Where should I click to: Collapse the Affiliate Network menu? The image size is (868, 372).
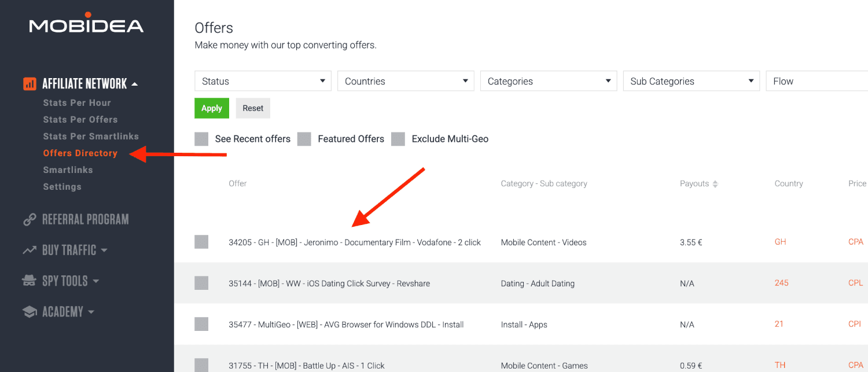click(x=135, y=84)
